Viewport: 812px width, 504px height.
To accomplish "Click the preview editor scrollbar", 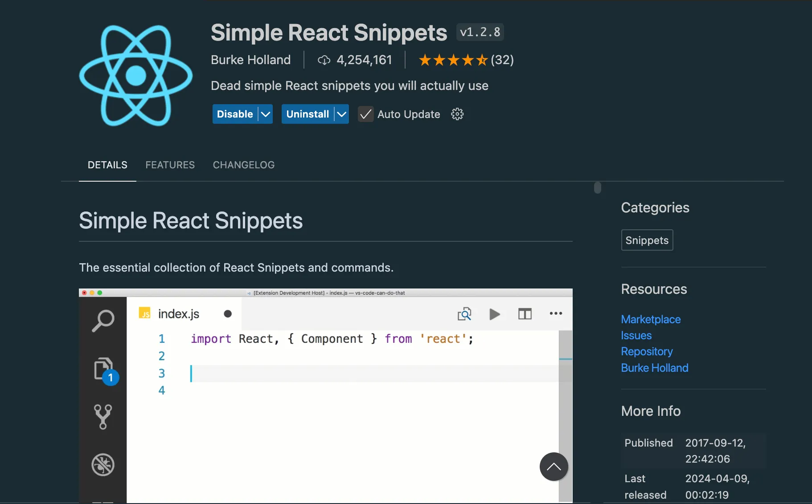I will pos(566,416).
